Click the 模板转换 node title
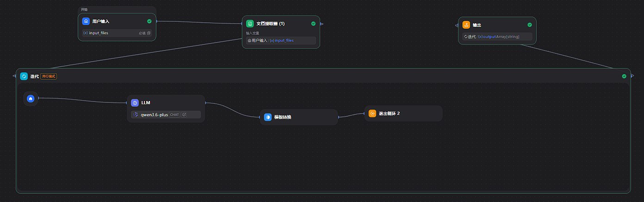 (x=283, y=117)
